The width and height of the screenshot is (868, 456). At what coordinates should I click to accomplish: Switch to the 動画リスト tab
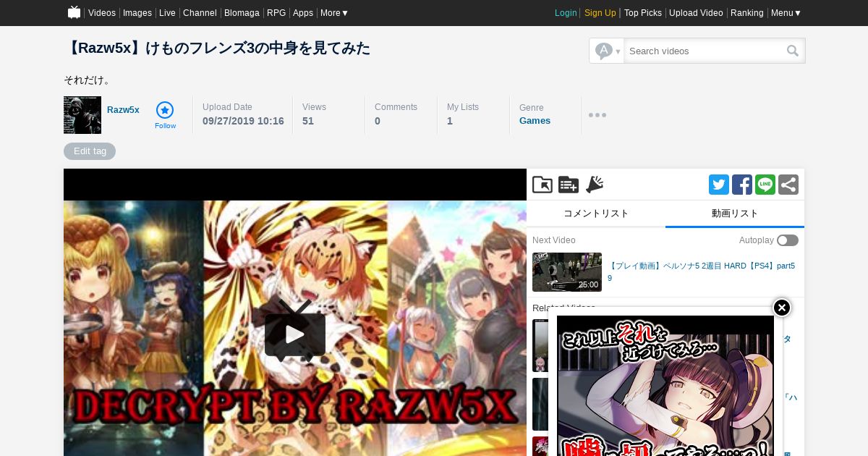[x=735, y=214]
